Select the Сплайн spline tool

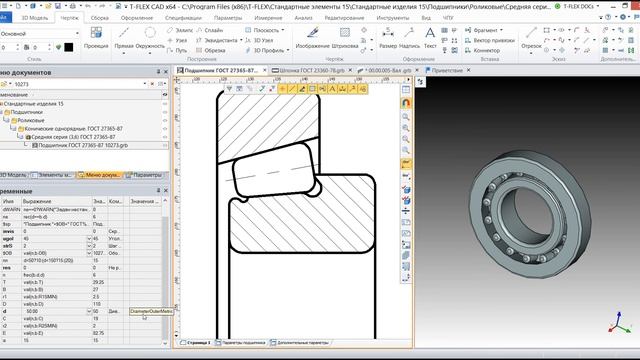209,30
